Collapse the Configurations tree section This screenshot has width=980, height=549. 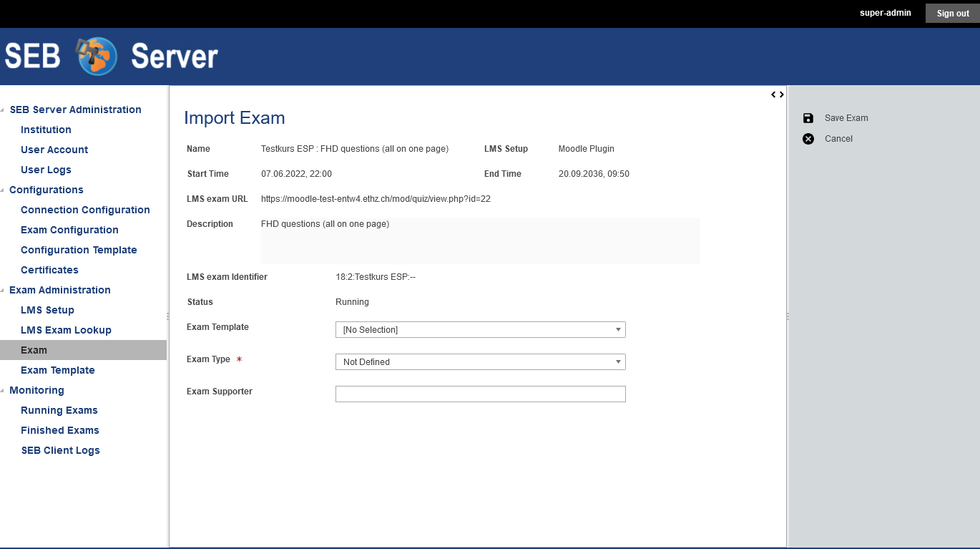(x=3, y=190)
